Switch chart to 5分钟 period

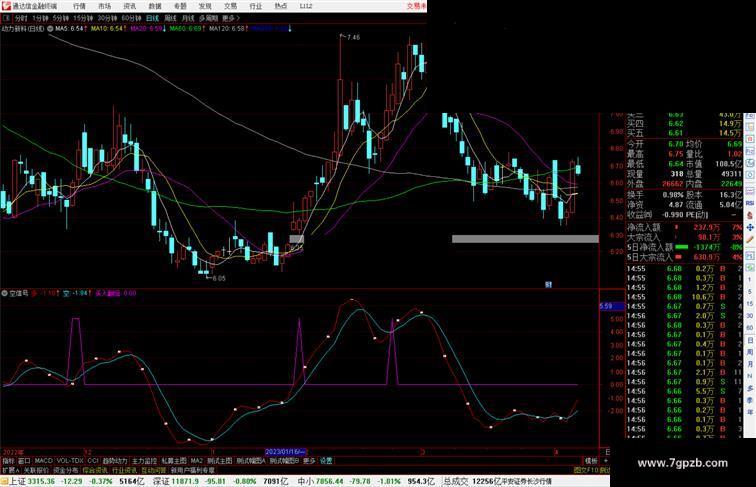point(61,18)
